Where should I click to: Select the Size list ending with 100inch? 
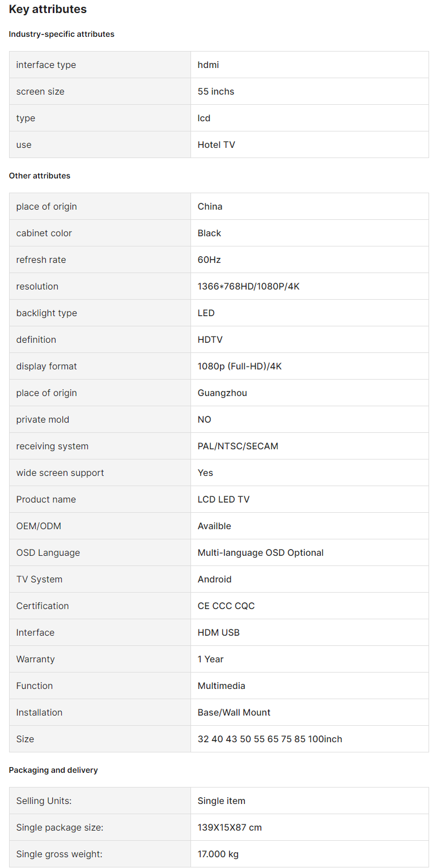(270, 739)
